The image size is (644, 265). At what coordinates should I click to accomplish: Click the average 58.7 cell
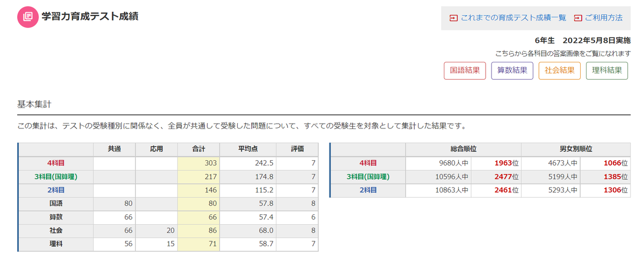pos(248,245)
